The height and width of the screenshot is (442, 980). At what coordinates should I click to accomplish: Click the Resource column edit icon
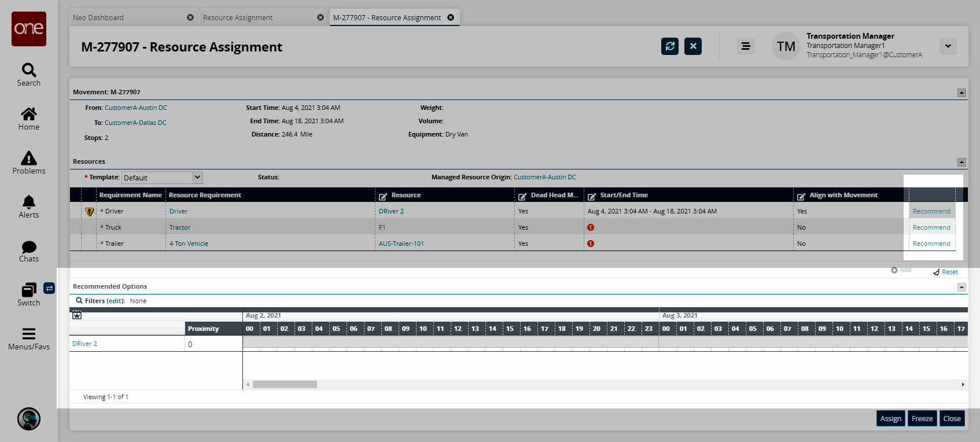pyautogui.click(x=383, y=196)
